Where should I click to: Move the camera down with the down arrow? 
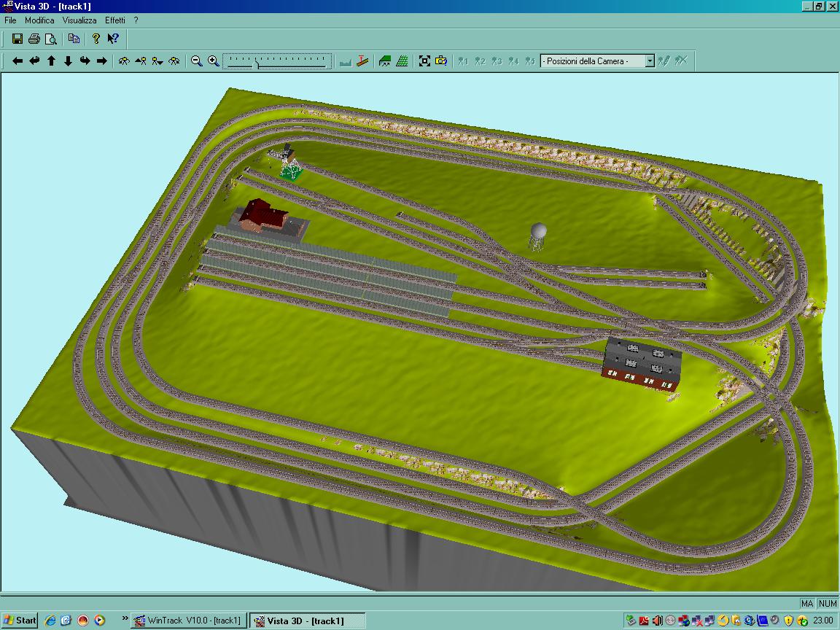coord(68,61)
